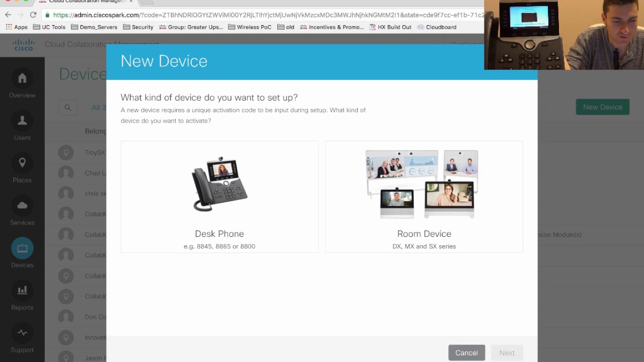Open the Devices sidebar icon

pyautogui.click(x=22, y=248)
